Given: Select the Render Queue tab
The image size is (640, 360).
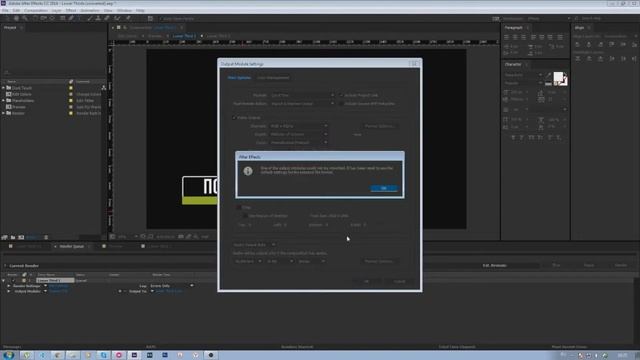Looking at the screenshot, I should tap(71, 246).
